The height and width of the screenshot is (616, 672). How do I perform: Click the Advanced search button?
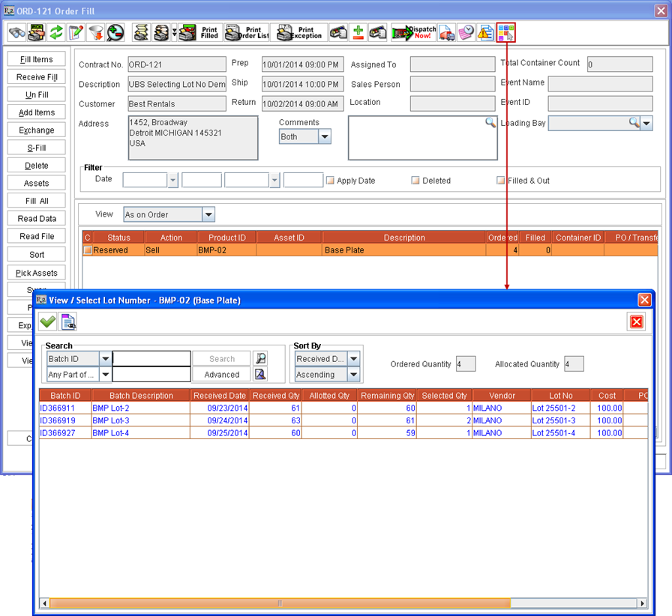[221, 374]
